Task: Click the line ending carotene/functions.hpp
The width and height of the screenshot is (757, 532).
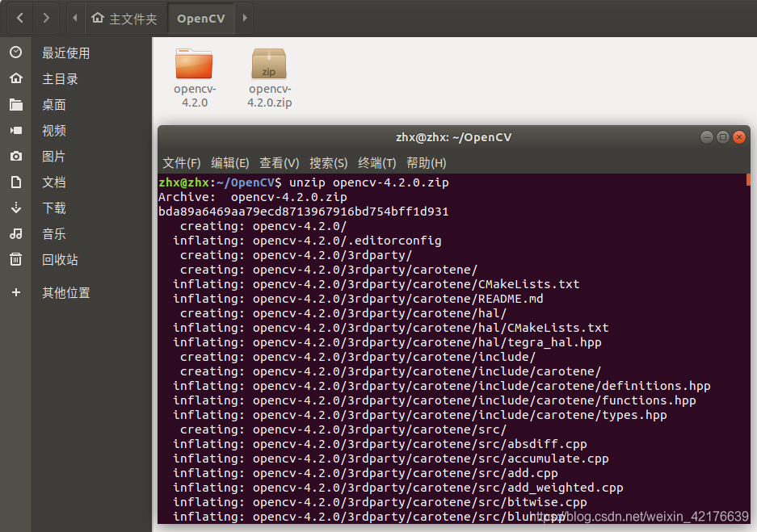Action: tap(435, 400)
